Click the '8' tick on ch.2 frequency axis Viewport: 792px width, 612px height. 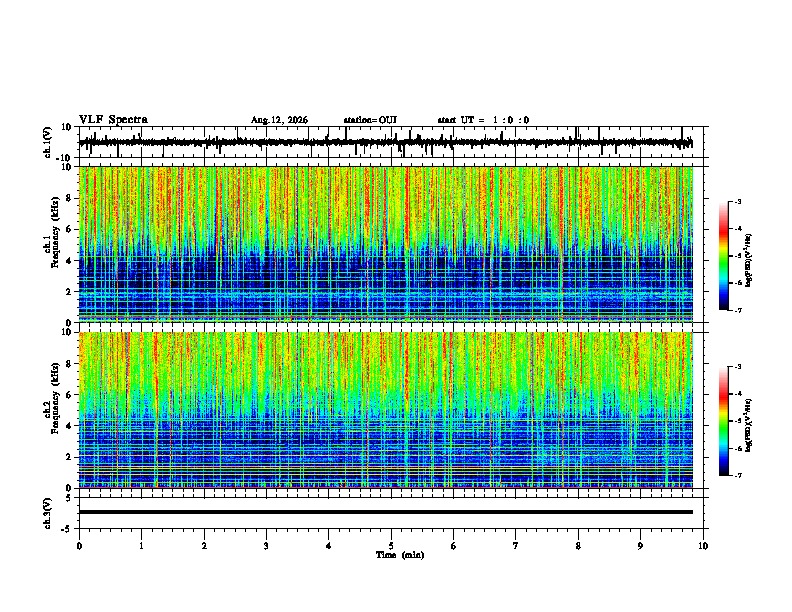point(69,364)
